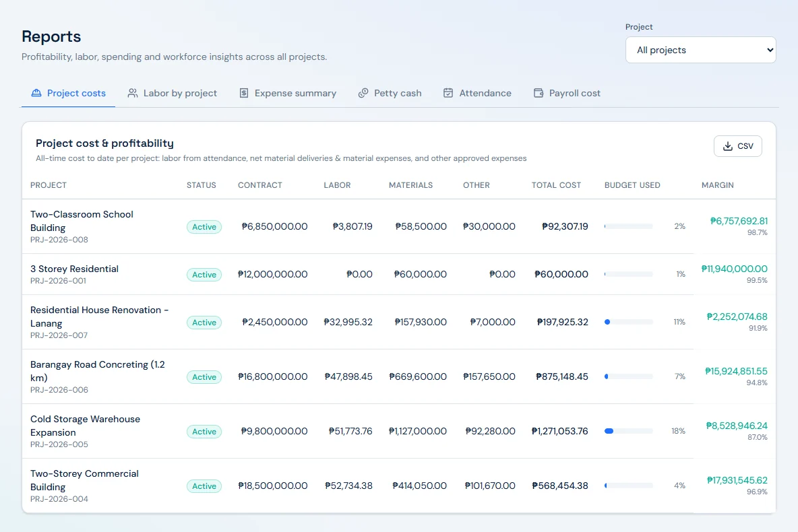
Task: Click total cost ₱1,271,053.76
Action: coord(560,431)
